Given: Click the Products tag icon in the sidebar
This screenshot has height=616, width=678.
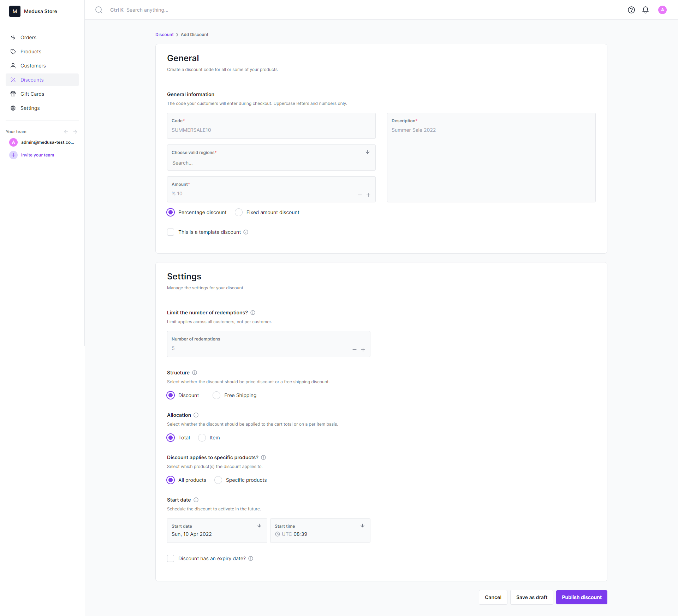Looking at the screenshot, I should click(x=13, y=52).
